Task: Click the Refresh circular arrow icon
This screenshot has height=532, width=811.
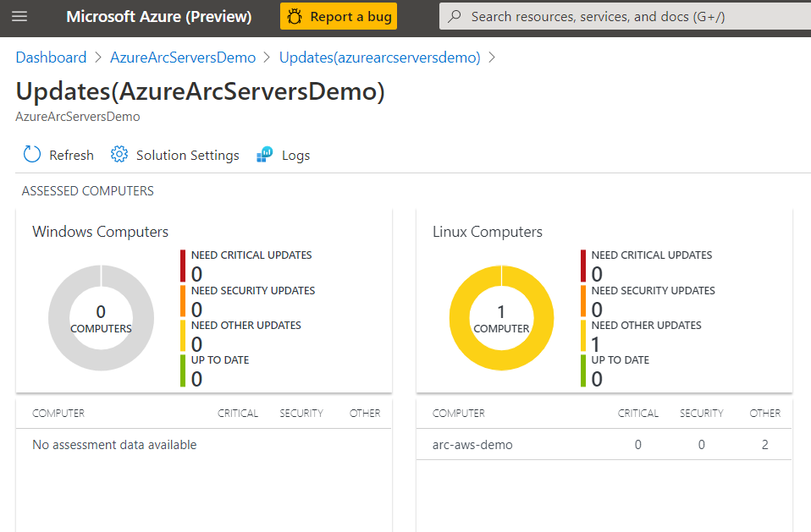Action: (x=32, y=155)
